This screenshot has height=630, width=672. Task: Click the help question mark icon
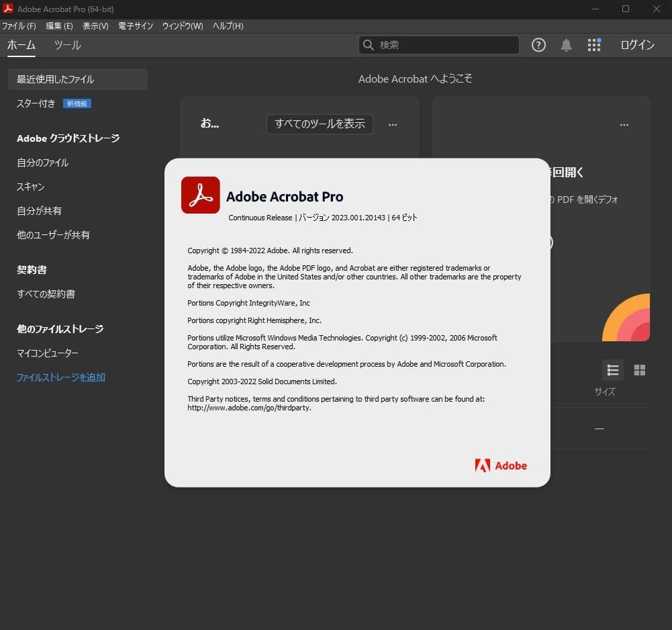click(538, 45)
